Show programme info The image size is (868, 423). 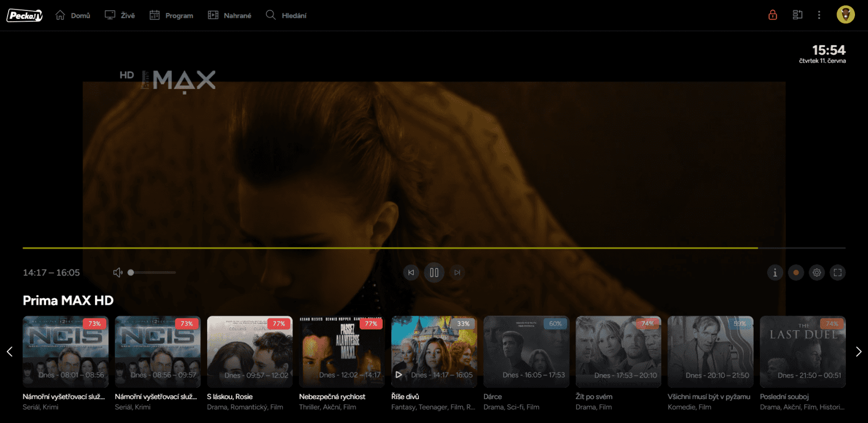[775, 272]
